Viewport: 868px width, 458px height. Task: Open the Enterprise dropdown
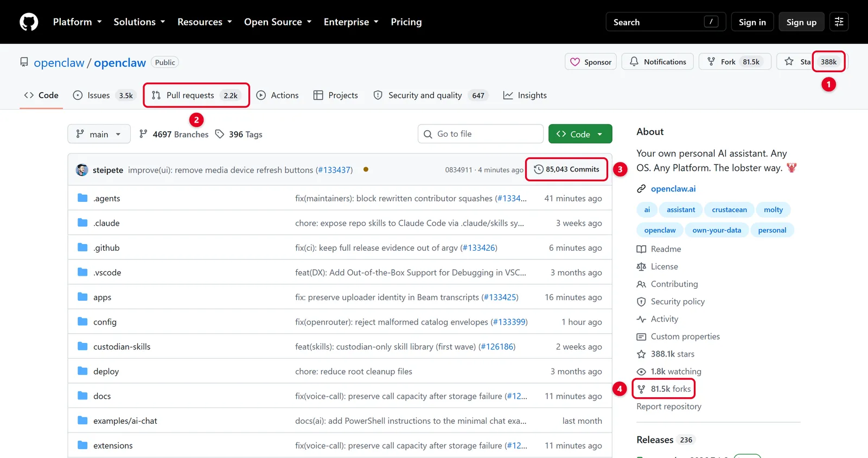coord(351,22)
